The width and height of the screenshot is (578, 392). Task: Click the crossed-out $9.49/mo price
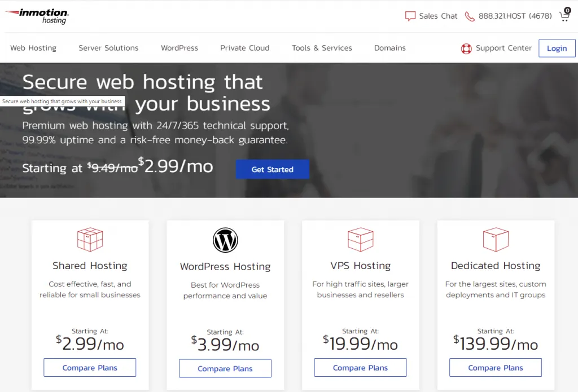click(112, 168)
